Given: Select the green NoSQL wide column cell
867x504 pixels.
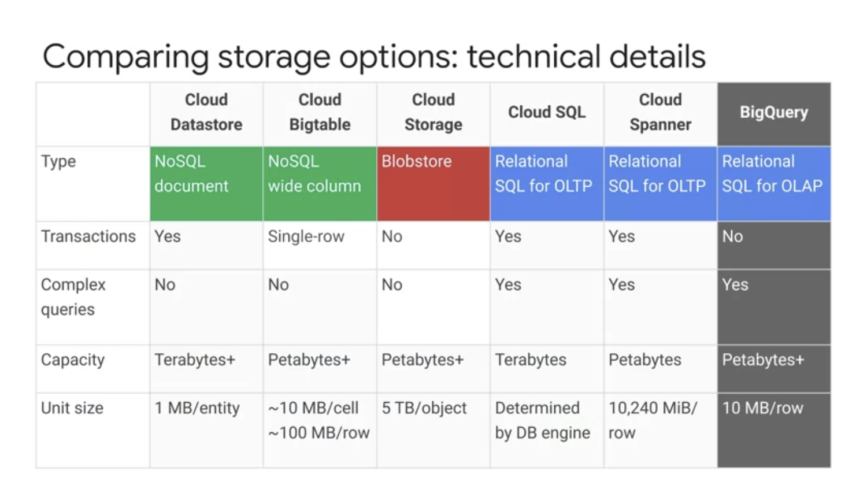Looking at the screenshot, I should [320, 184].
